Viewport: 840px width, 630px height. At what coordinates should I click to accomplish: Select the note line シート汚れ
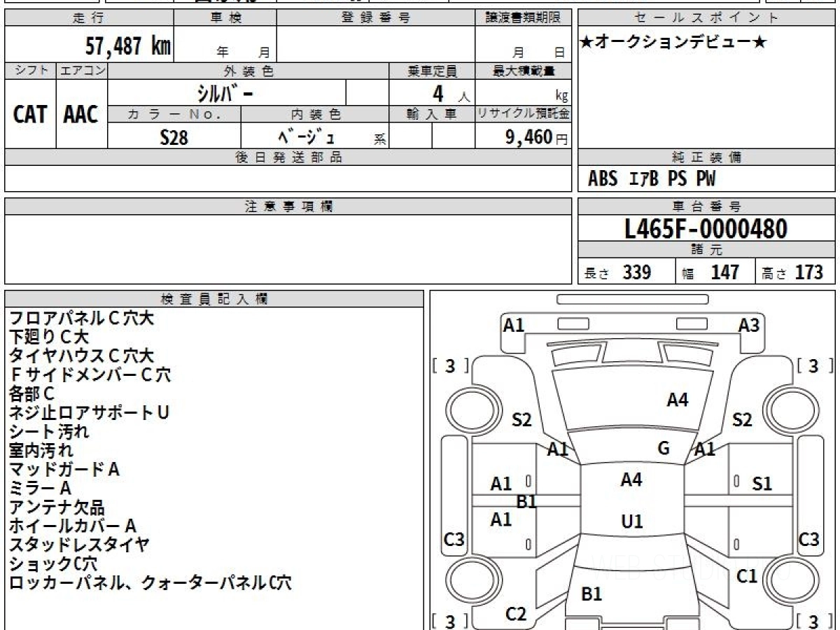pyautogui.click(x=49, y=432)
